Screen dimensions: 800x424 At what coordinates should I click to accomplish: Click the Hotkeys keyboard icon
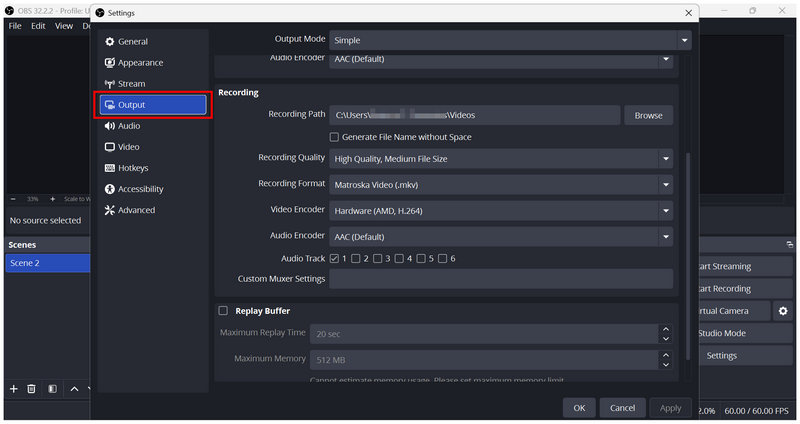[x=110, y=168]
